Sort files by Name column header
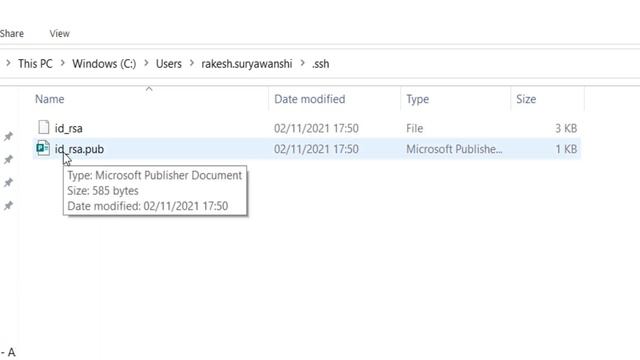This screenshot has width=640, height=360. 49,99
